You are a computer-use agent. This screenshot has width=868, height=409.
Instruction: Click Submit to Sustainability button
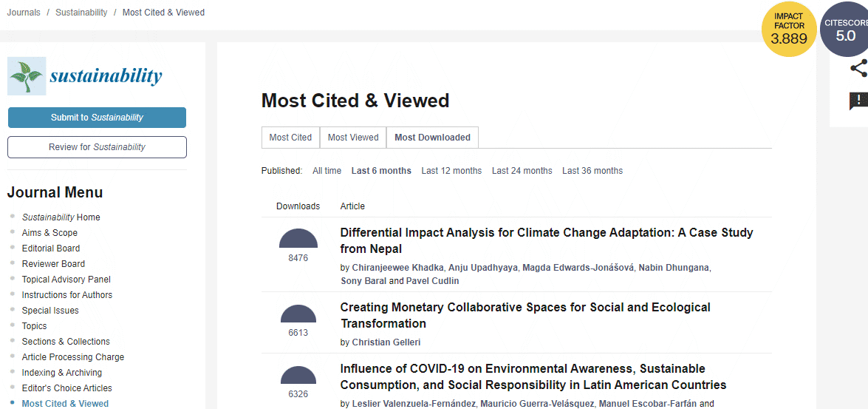click(x=97, y=118)
